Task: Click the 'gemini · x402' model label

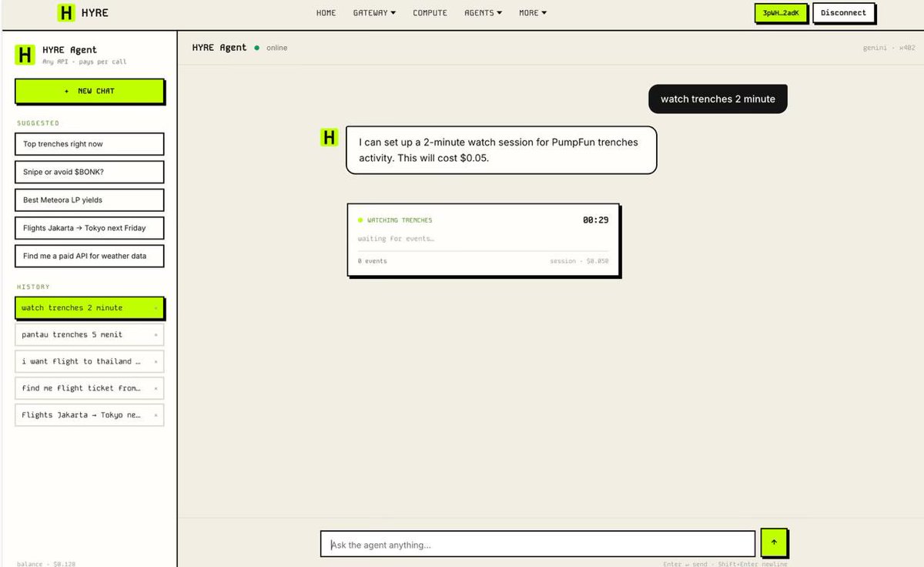Action: [889, 48]
